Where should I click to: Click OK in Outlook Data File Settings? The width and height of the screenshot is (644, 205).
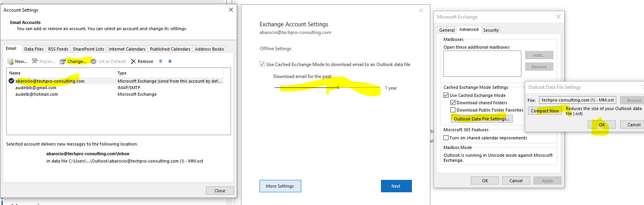click(602, 125)
